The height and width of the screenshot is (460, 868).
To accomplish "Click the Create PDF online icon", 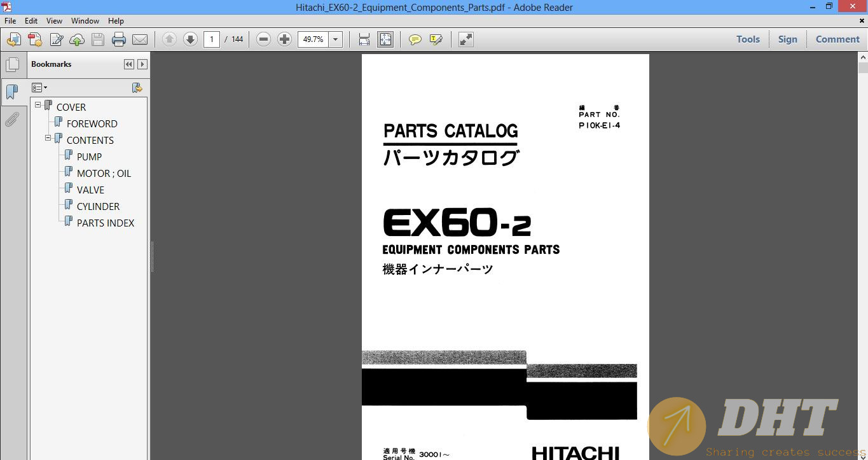I will (x=35, y=39).
